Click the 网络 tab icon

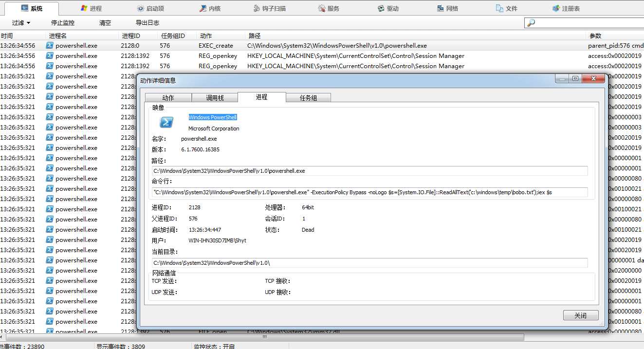(x=441, y=8)
